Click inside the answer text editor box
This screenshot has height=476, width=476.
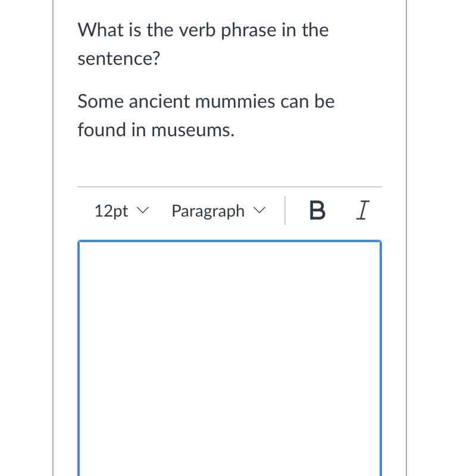230,357
